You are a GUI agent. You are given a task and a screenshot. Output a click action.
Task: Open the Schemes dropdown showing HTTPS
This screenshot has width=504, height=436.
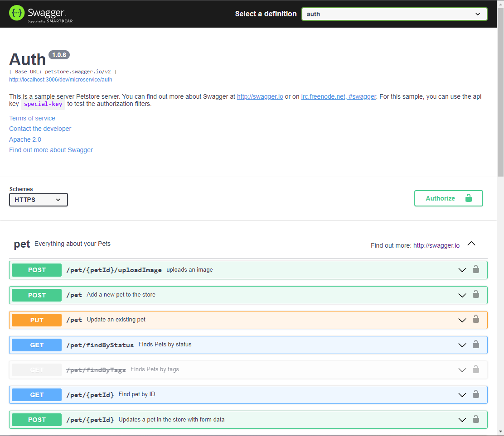(38, 199)
